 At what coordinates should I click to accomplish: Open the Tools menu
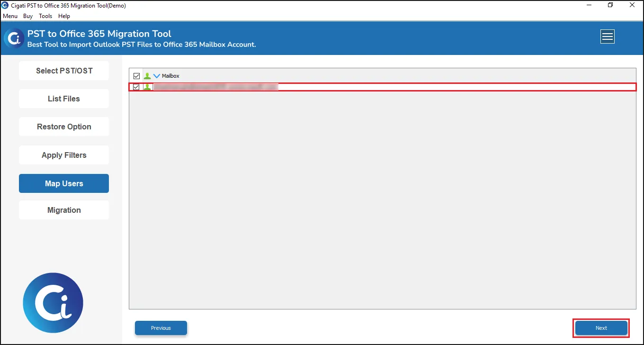[45, 16]
